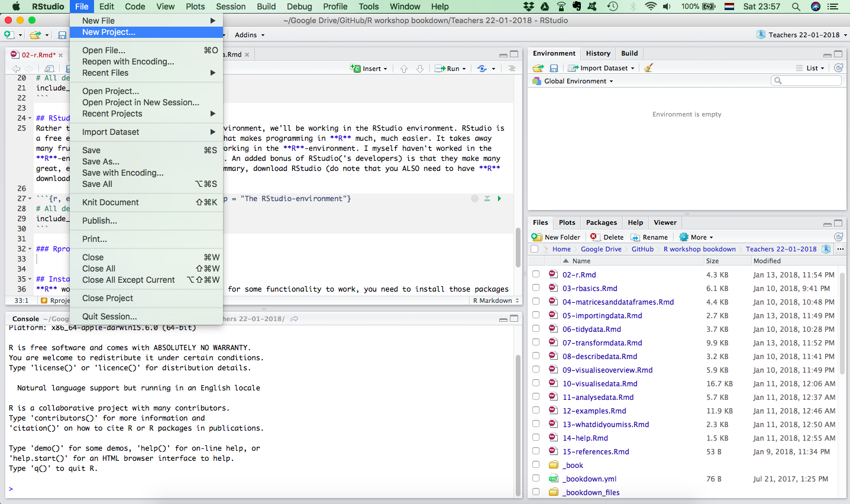Screen dimensions: 850x504
Task: Click the go down source editor arrow
Action: pyautogui.click(x=420, y=69)
